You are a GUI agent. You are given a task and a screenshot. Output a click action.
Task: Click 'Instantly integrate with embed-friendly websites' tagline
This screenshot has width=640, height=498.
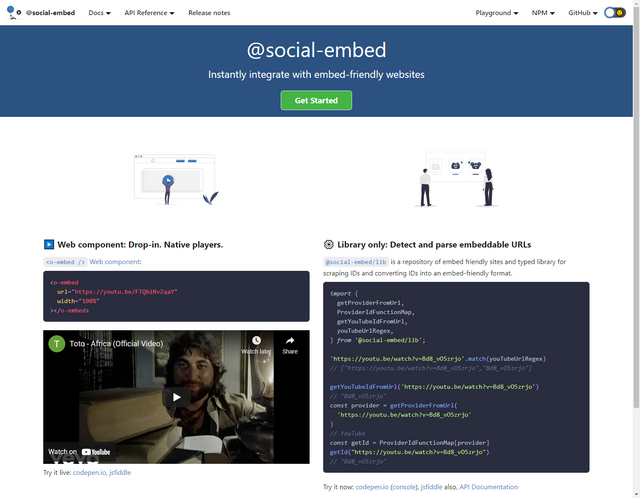(316, 74)
